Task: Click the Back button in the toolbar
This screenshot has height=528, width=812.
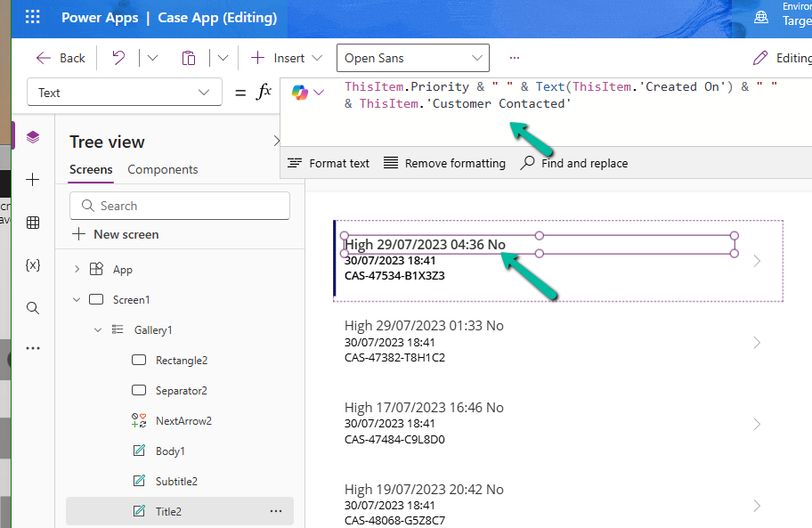Action: [x=60, y=57]
